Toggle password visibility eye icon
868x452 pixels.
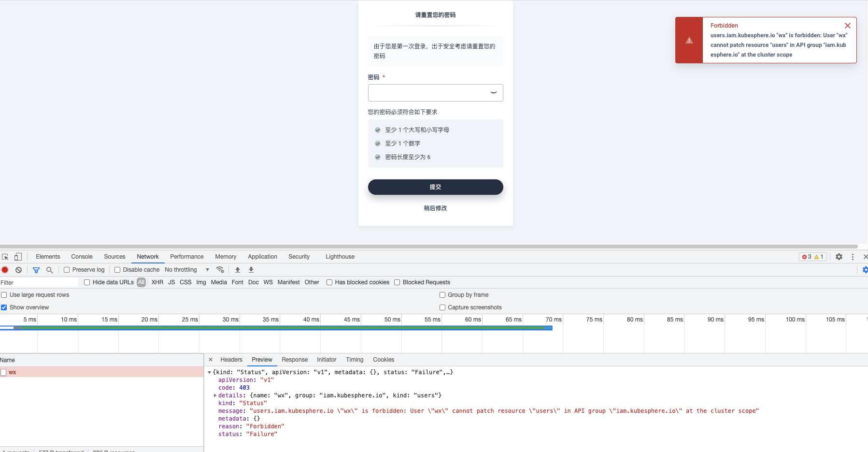[x=494, y=93]
